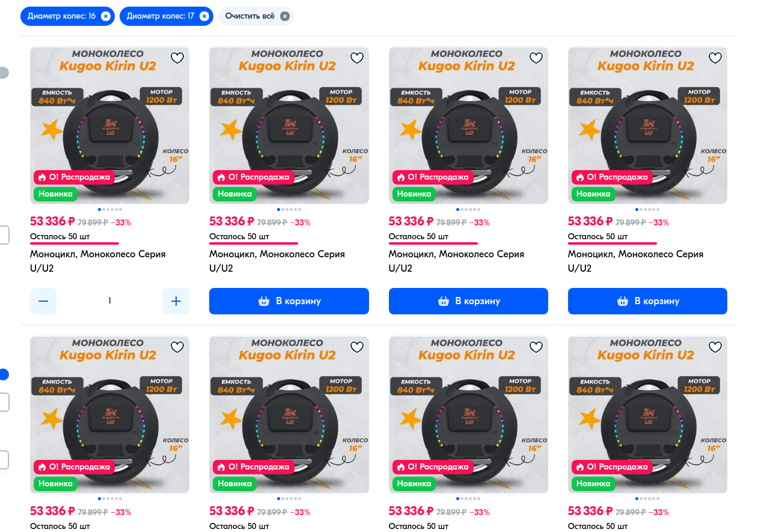The width and height of the screenshot is (773, 532).
Task: Favorite the fourth product in the top row
Action: point(715,58)
